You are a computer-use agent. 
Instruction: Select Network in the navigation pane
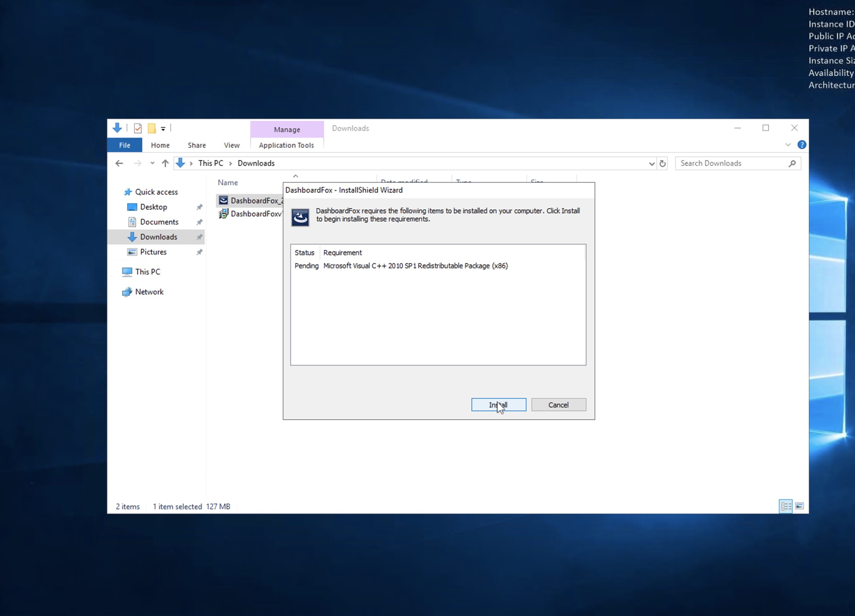point(149,292)
